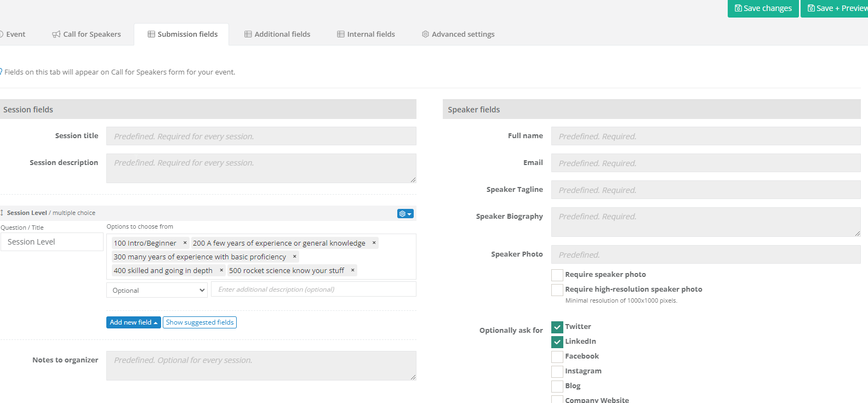The image size is (868, 403).
Task: Remove the '100 Intro/Beginner' option tag
Action: point(185,243)
